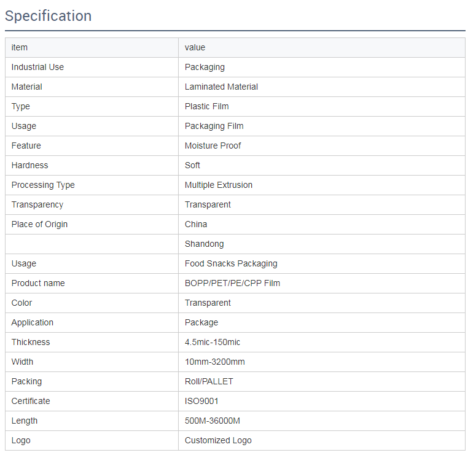This screenshot has width=476, height=458.
Task: Select the Shandong value cell
Action: 322,244
